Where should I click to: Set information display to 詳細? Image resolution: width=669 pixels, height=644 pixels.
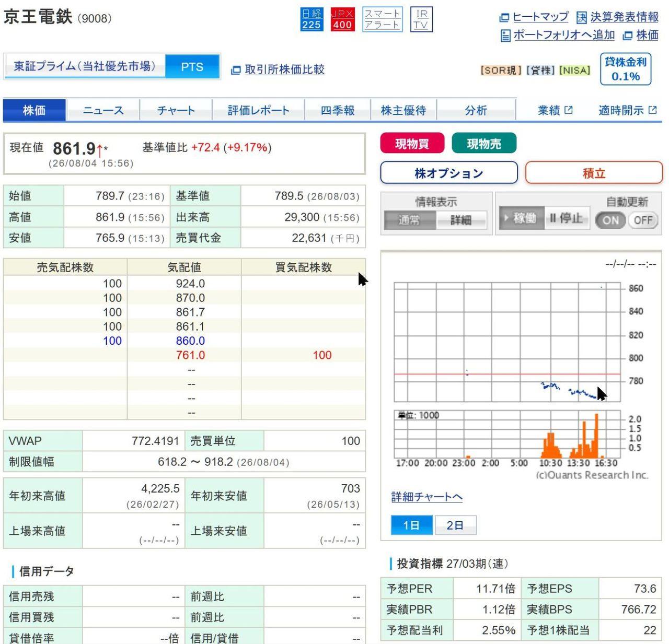coord(461,220)
